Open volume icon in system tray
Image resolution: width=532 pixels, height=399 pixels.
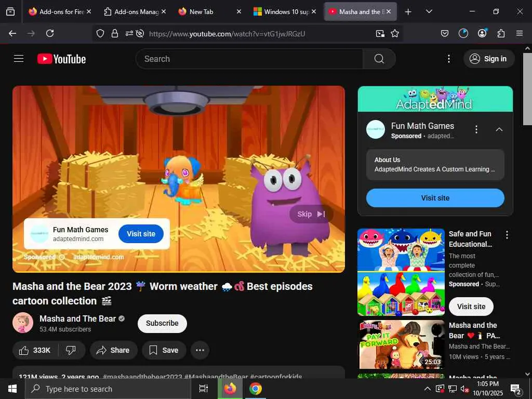[x=464, y=389]
